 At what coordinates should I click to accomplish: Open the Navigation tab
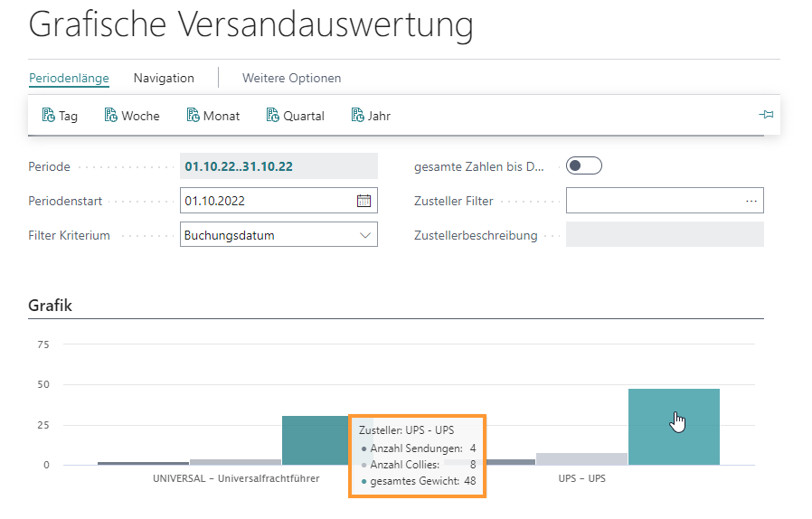[x=164, y=79]
